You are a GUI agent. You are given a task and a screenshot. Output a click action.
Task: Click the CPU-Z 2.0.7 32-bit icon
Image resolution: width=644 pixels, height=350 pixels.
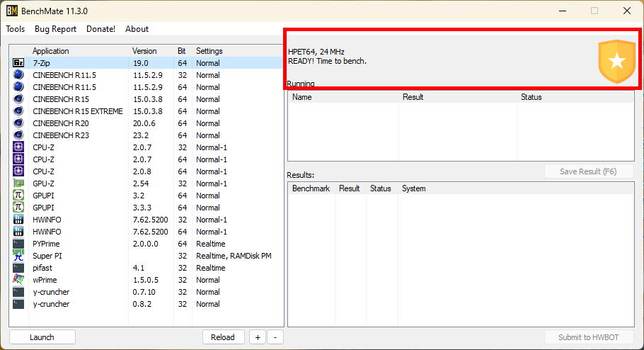point(18,147)
